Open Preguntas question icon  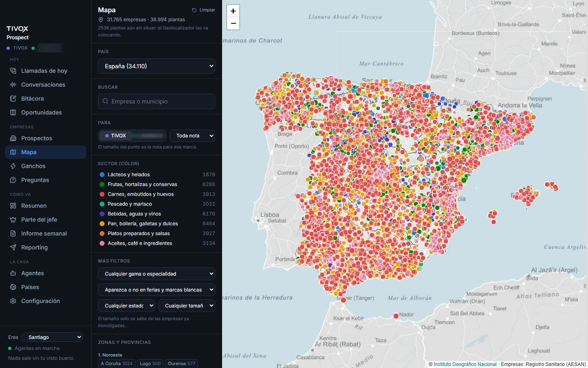13,180
